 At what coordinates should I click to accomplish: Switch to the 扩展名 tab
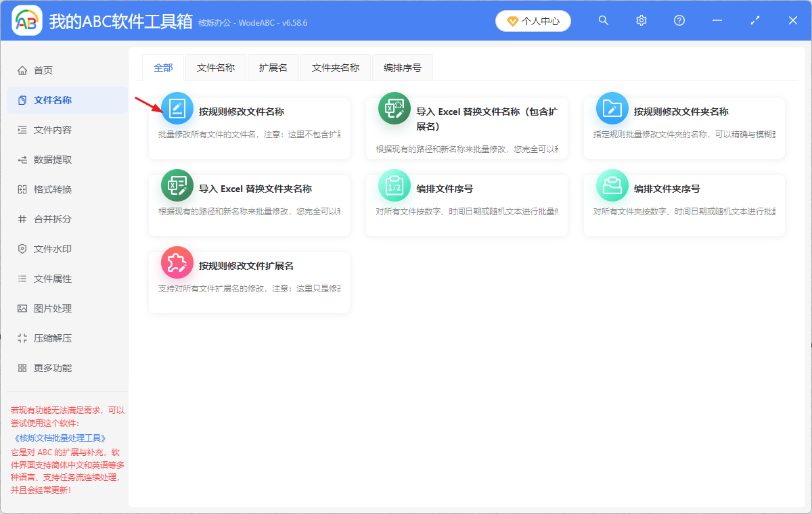click(273, 68)
